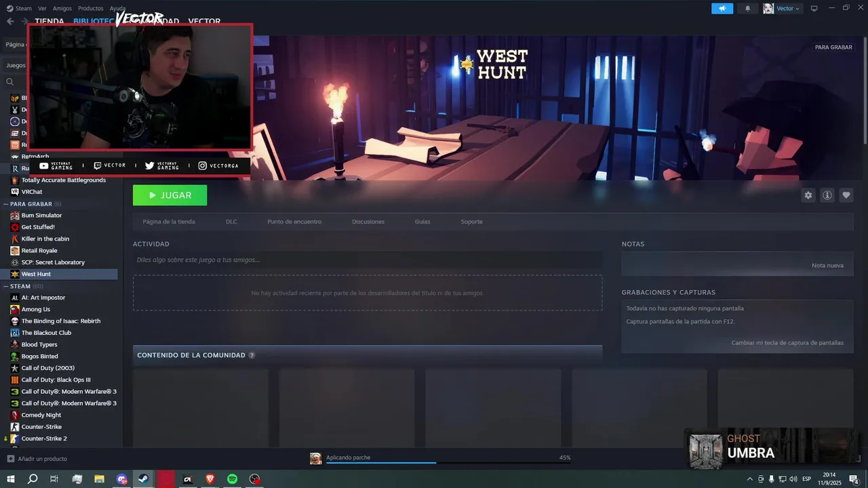The image size is (868, 488).
Task: Open the Windows action center notifications
Action: [854, 479]
